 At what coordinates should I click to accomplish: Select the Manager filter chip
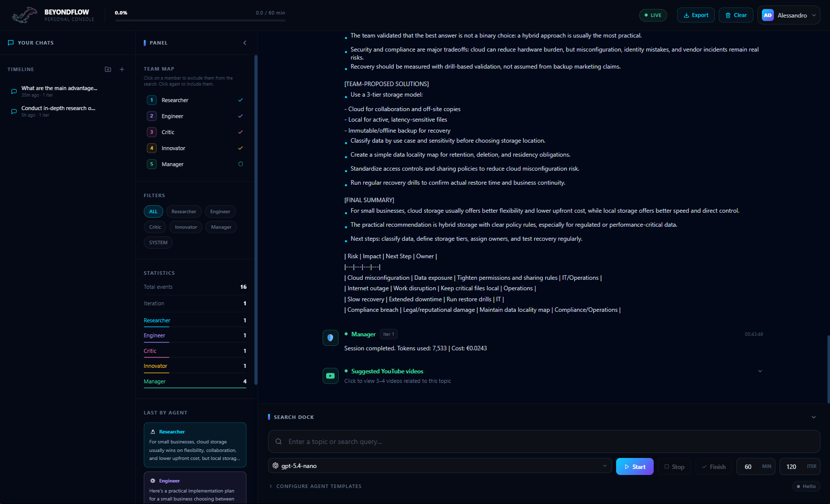[221, 227]
